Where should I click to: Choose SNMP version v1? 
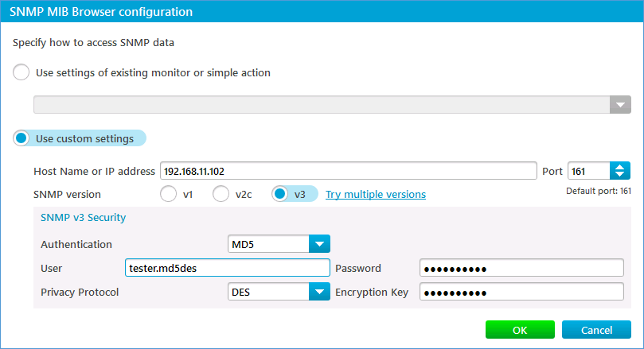(x=169, y=194)
